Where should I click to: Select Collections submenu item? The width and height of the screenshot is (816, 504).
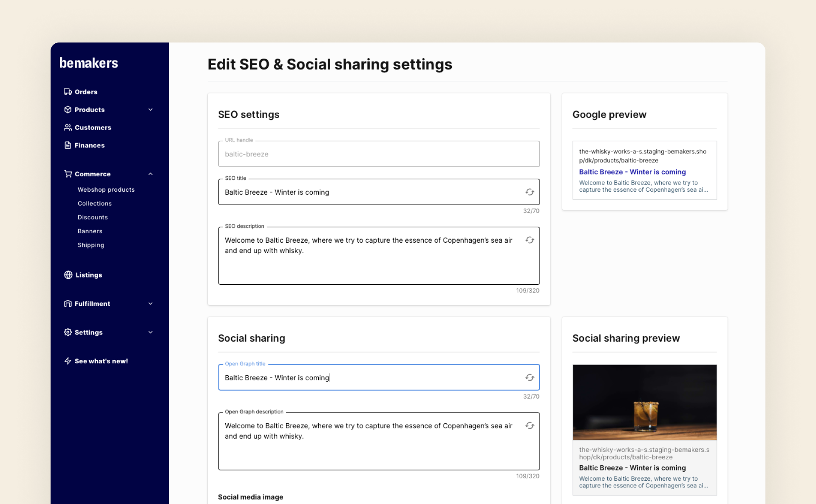pos(95,204)
